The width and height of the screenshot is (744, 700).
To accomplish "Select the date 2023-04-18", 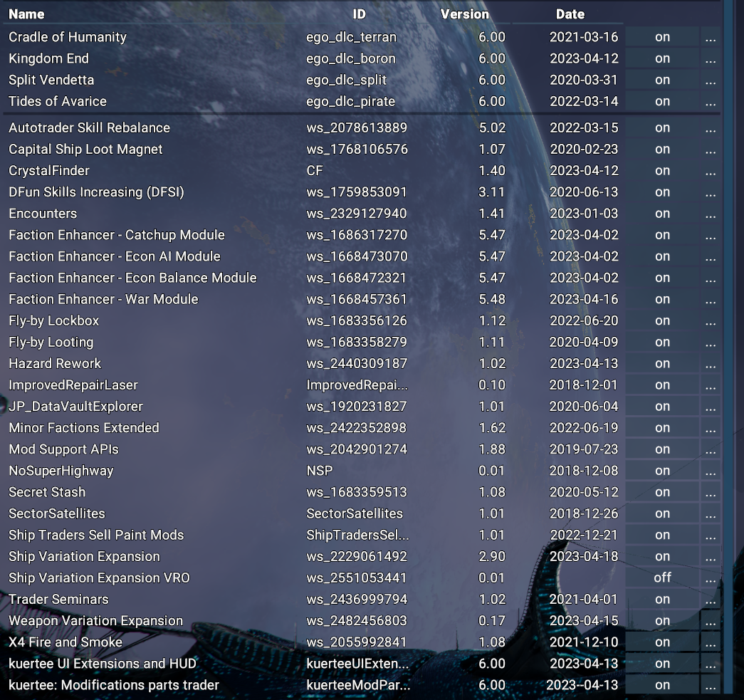I will pos(584,556).
